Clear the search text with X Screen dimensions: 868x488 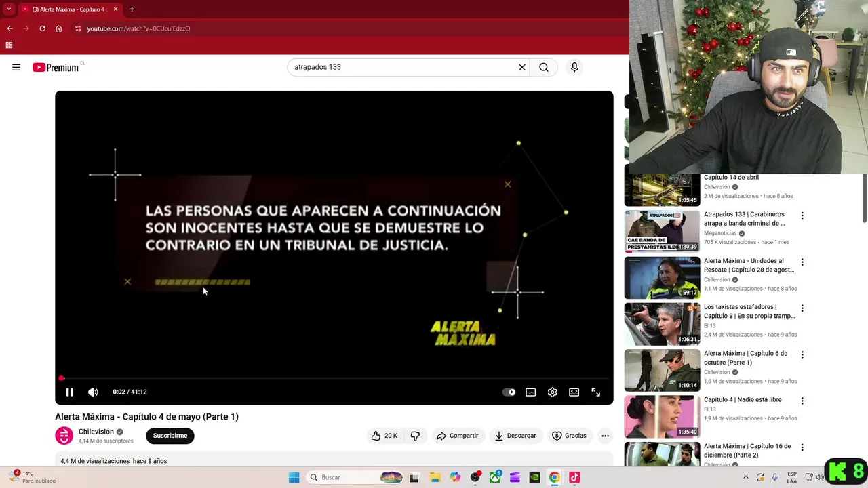tap(522, 67)
